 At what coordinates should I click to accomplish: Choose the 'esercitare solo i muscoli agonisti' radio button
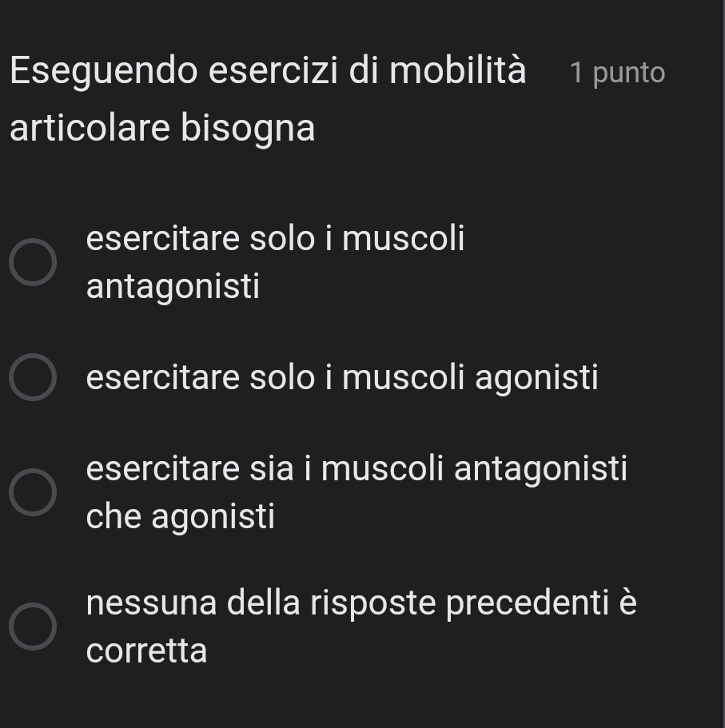(x=33, y=377)
